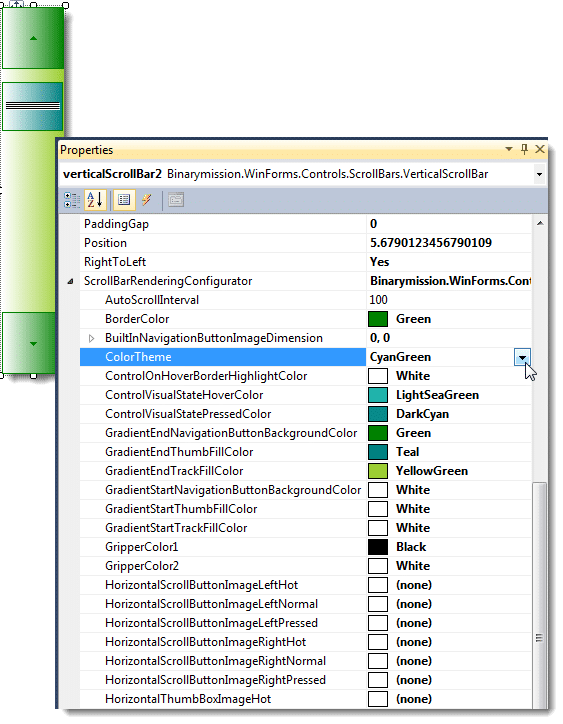The height and width of the screenshot is (724, 563).
Task: Click the scrollbar up arrow button in designer
Action: click(x=33, y=38)
